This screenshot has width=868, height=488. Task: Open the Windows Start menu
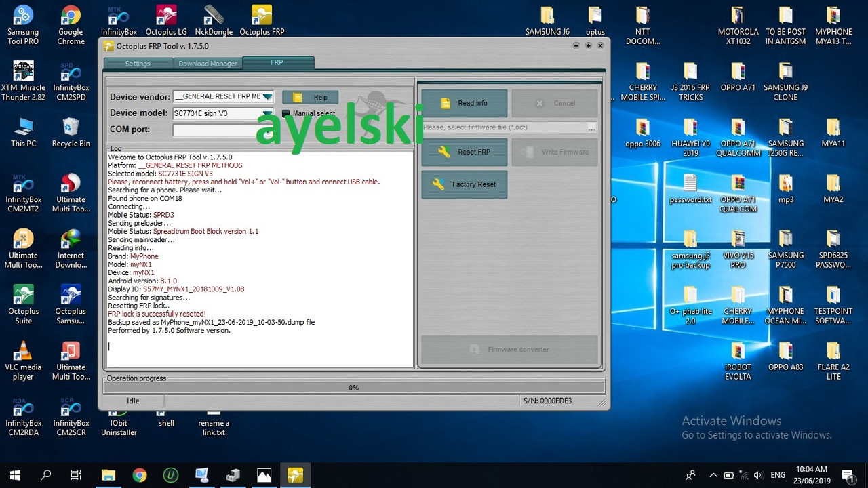pos(15,475)
